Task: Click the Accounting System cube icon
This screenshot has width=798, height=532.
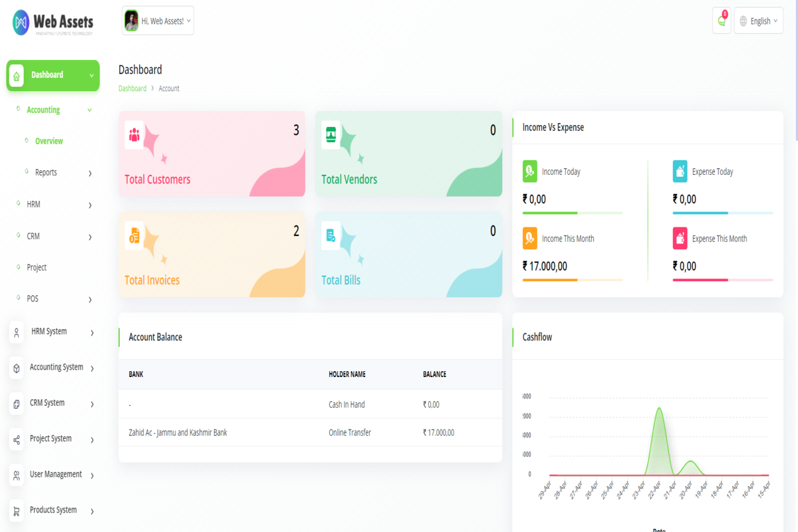Action: tap(16, 368)
